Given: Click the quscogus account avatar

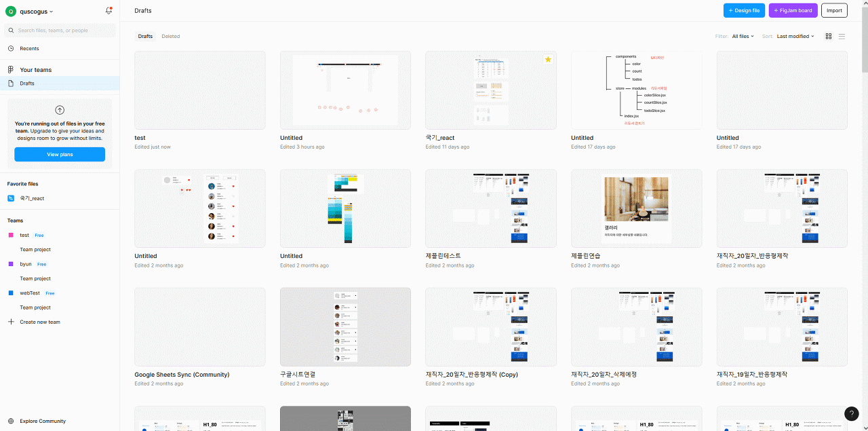Looking at the screenshot, I should pos(10,12).
